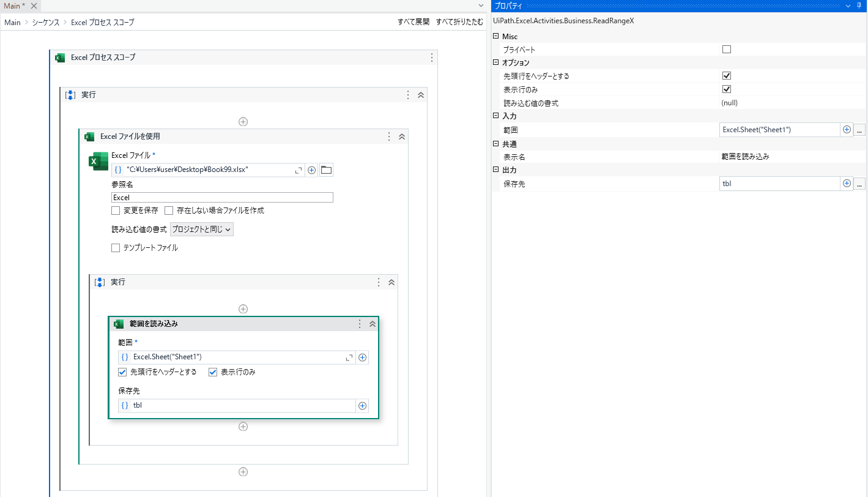Click plus button for 保存先 in properties
This screenshot has height=497, width=868.
847,183
